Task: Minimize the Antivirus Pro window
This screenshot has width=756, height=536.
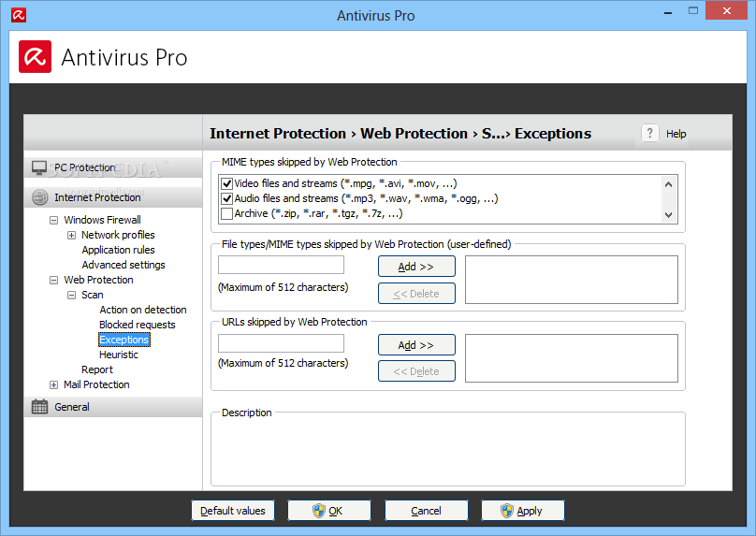Action: coord(668,11)
